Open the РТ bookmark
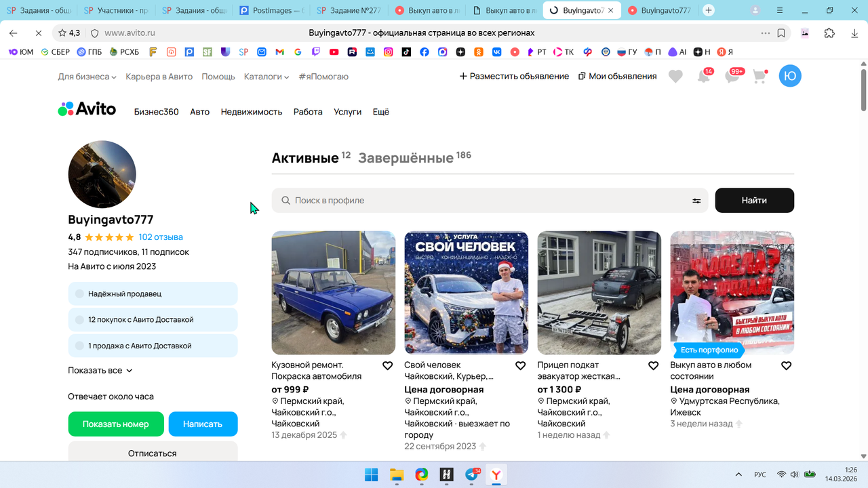 [537, 52]
